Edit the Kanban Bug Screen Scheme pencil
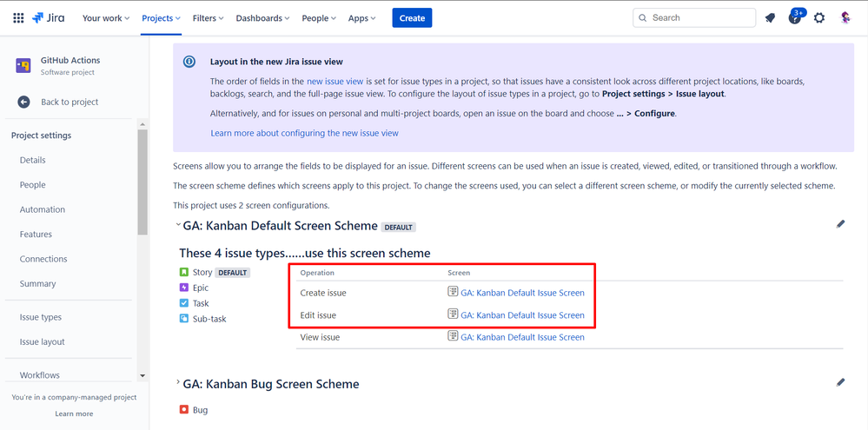Viewport: 868px width, 430px height. coord(840,382)
